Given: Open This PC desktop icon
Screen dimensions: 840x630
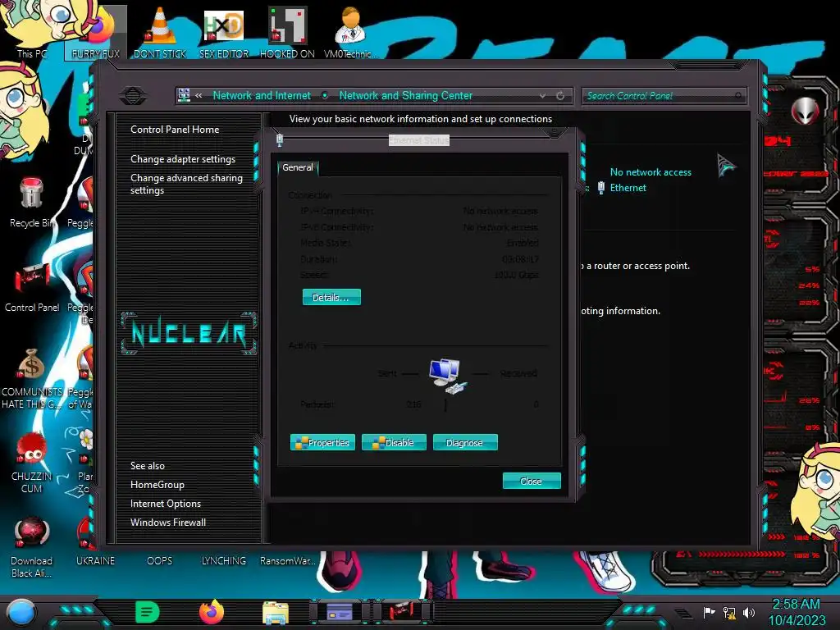Looking at the screenshot, I should pyautogui.click(x=31, y=32).
